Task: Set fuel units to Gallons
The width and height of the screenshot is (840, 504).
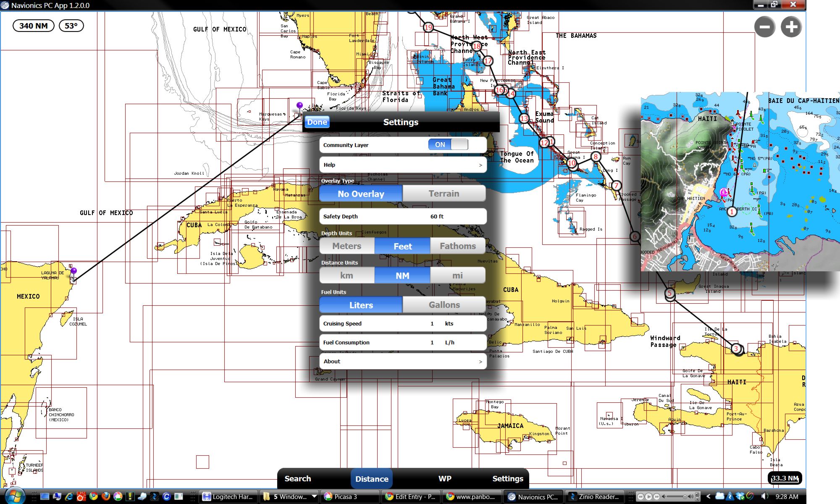Action: [444, 305]
